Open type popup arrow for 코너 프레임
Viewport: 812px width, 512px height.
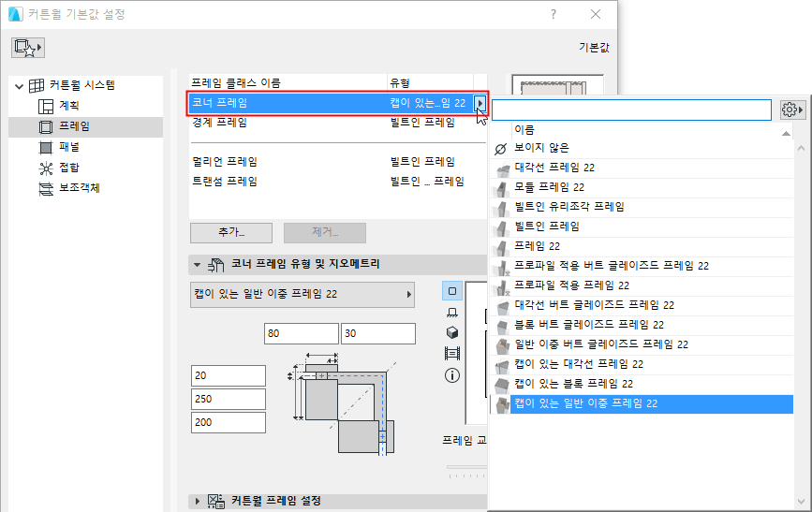tap(480, 103)
